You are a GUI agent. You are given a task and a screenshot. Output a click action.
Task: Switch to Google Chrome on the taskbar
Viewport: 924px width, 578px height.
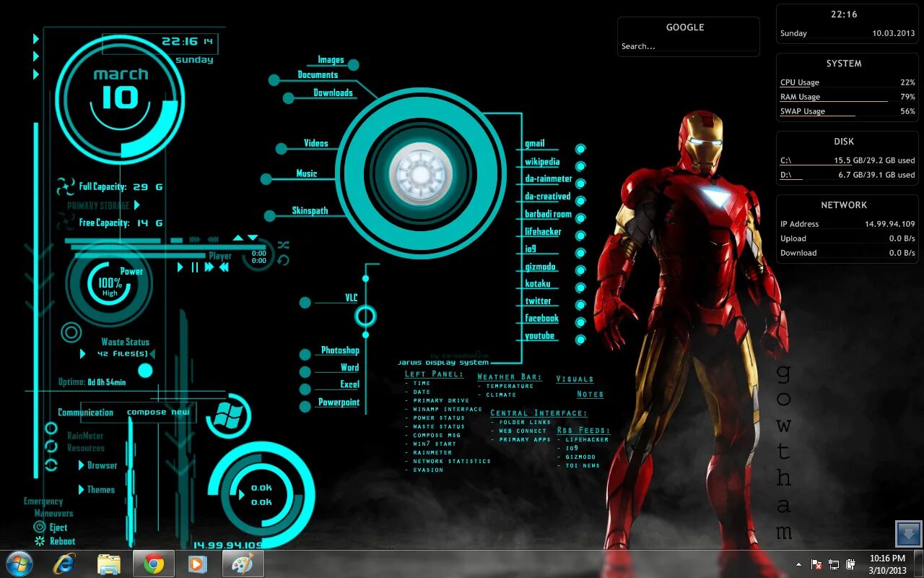[153, 564]
